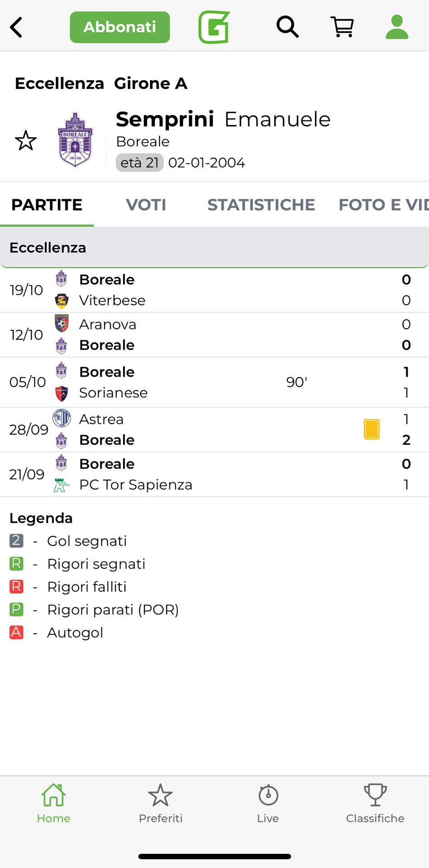
Task: Toggle favorite star for Semprini
Action: click(26, 141)
